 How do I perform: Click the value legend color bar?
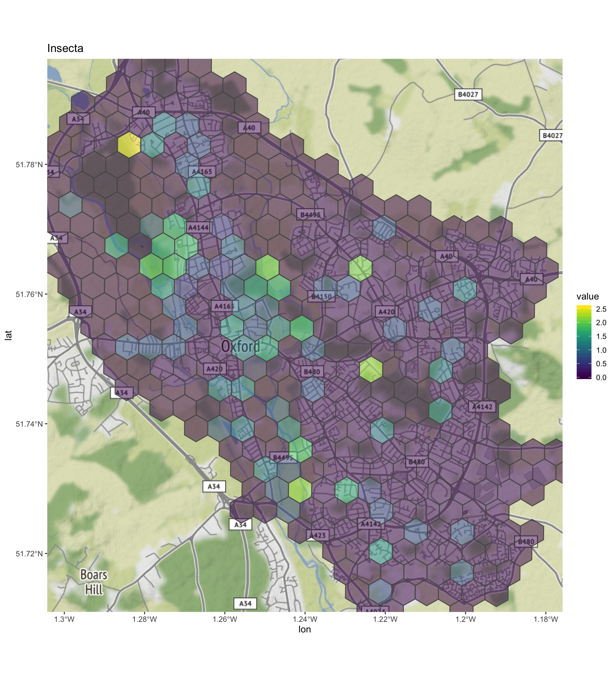tap(584, 342)
